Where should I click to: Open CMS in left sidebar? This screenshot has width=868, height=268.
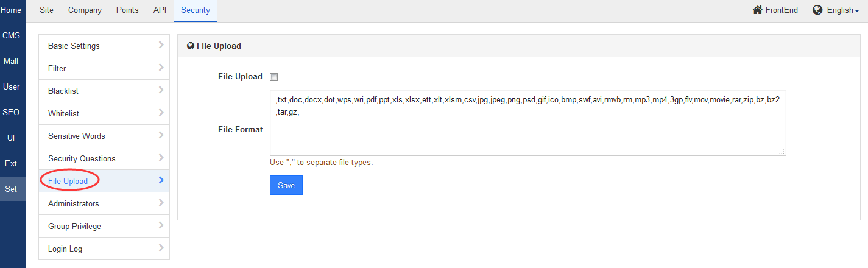[x=11, y=36]
